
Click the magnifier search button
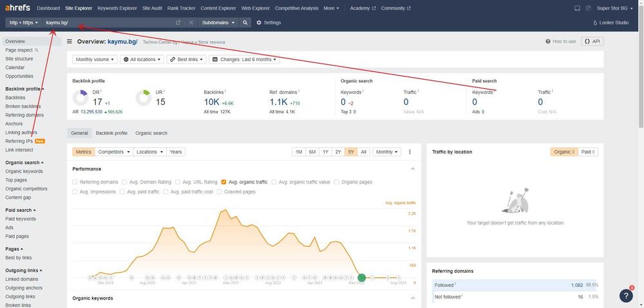(245, 23)
